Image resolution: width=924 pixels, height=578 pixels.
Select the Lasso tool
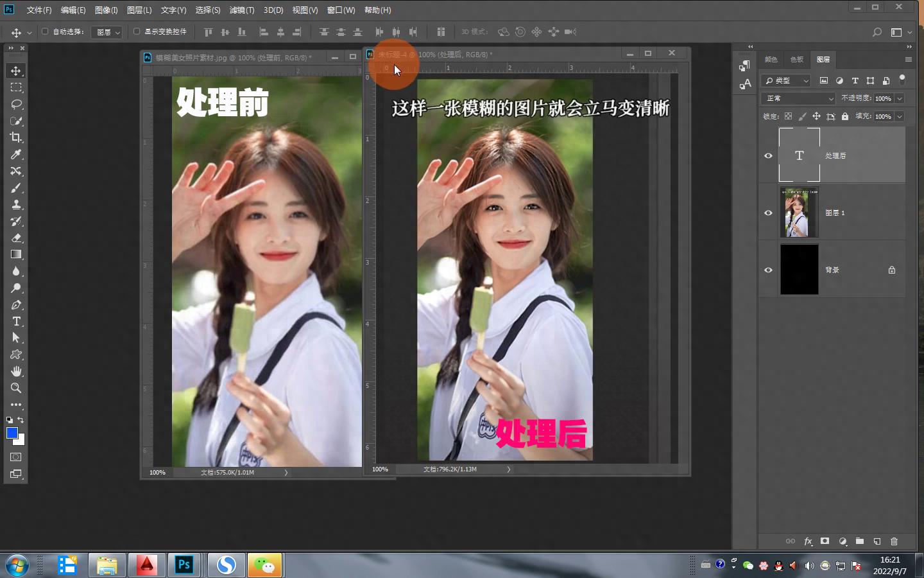(x=16, y=104)
